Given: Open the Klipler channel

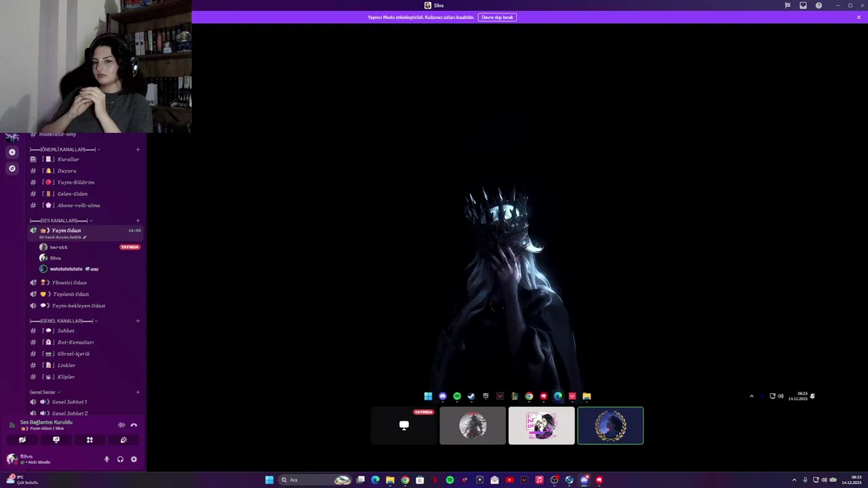Looking at the screenshot, I should coord(85,377).
